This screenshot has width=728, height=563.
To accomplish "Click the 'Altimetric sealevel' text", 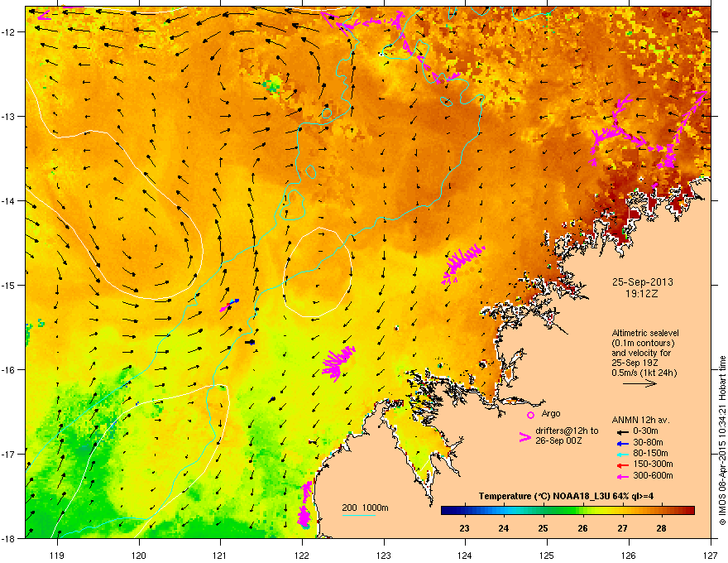I will [645, 333].
